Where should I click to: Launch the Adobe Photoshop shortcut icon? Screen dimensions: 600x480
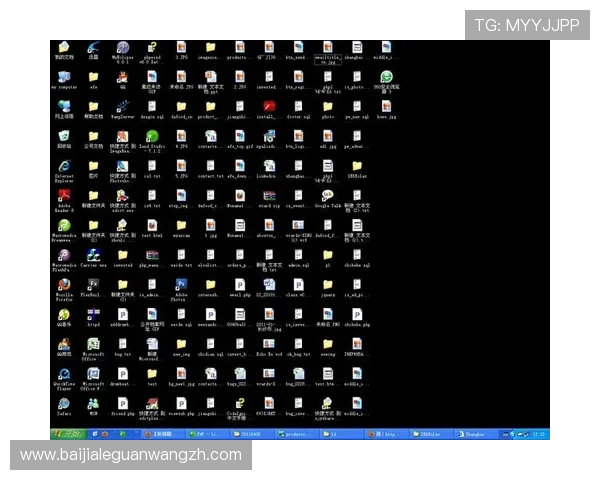coord(181,284)
